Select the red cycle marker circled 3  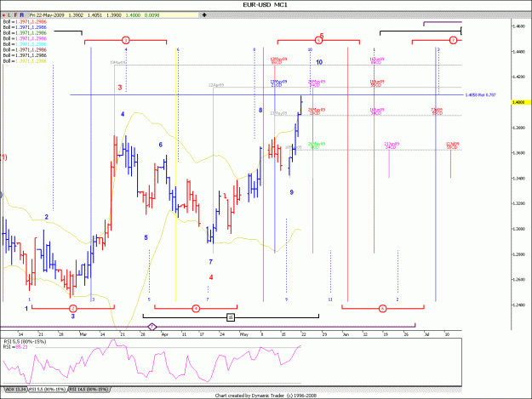point(125,40)
